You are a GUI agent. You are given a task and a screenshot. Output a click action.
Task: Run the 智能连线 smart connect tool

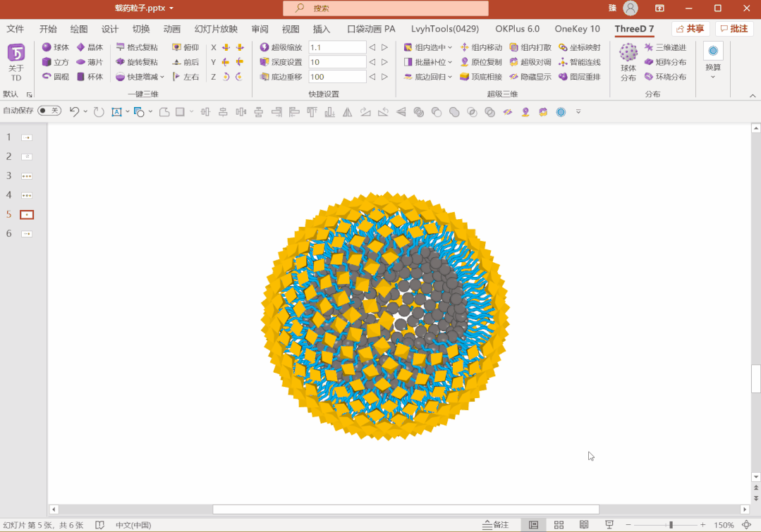point(580,61)
